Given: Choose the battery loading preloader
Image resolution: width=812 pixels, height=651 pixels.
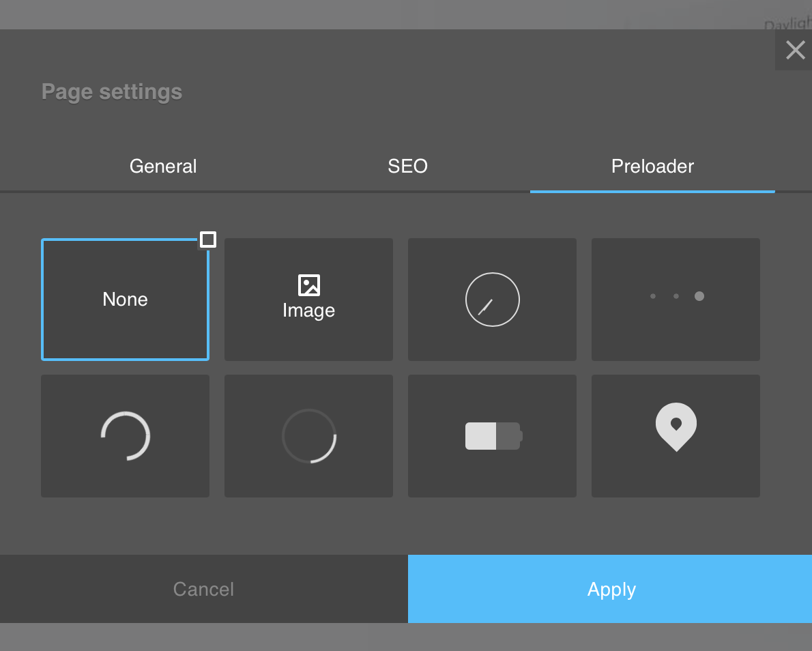Looking at the screenshot, I should pyautogui.click(x=492, y=436).
